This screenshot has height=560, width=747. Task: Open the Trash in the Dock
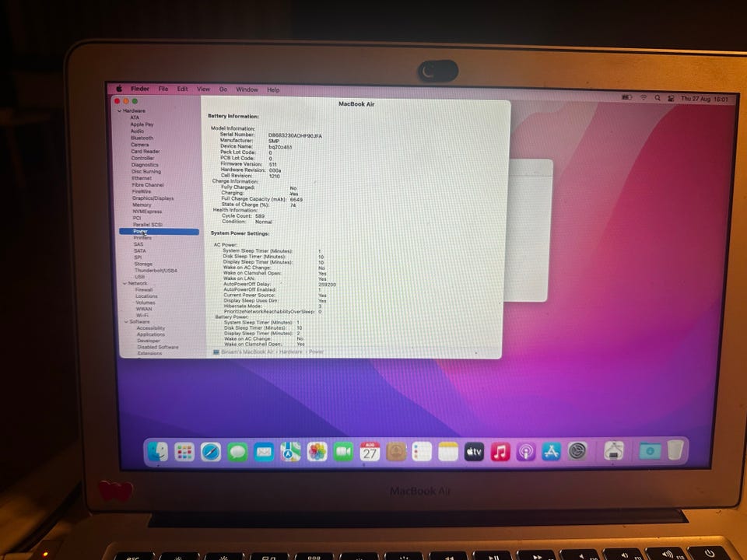(675, 450)
